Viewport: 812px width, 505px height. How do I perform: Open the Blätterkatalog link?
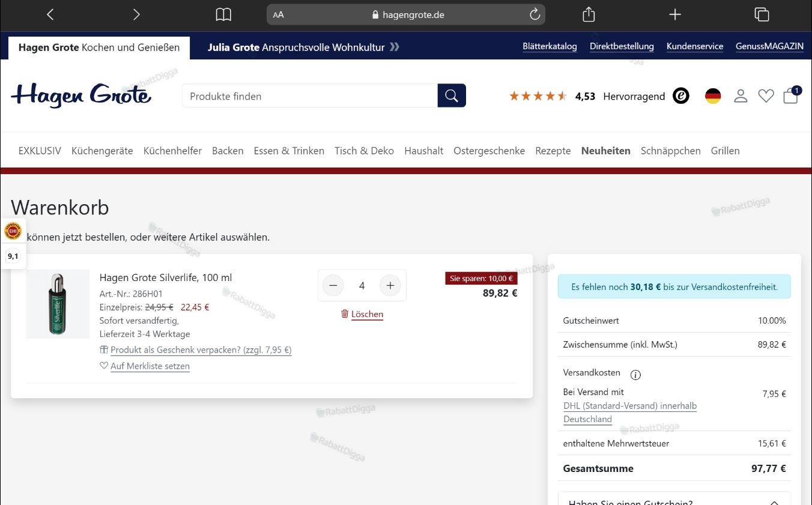pyautogui.click(x=550, y=46)
